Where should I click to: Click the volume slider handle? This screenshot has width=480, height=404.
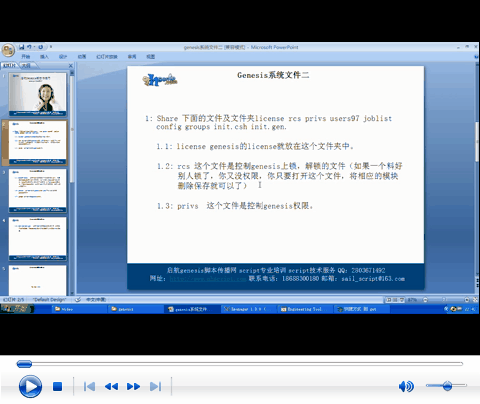(447, 386)
